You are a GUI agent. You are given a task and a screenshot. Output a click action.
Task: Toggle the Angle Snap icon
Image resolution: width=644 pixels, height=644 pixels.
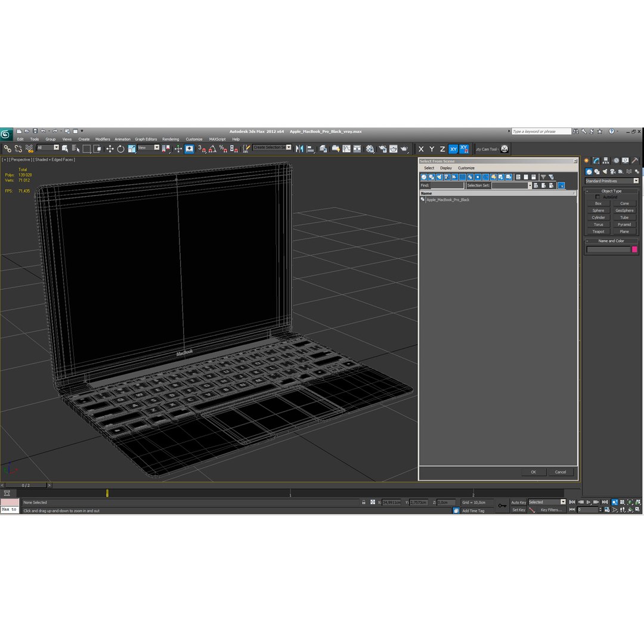click(x=212, y=148)
